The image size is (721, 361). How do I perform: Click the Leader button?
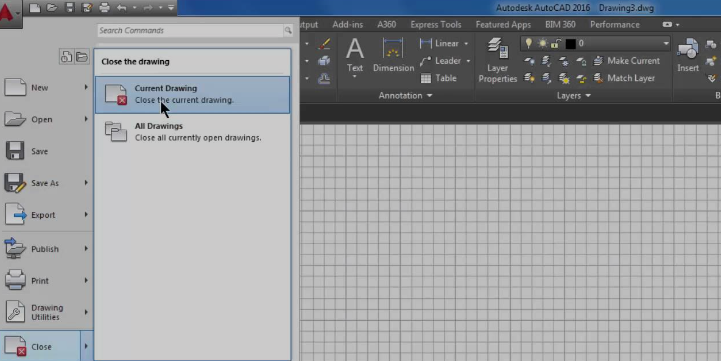pos(441,61)
